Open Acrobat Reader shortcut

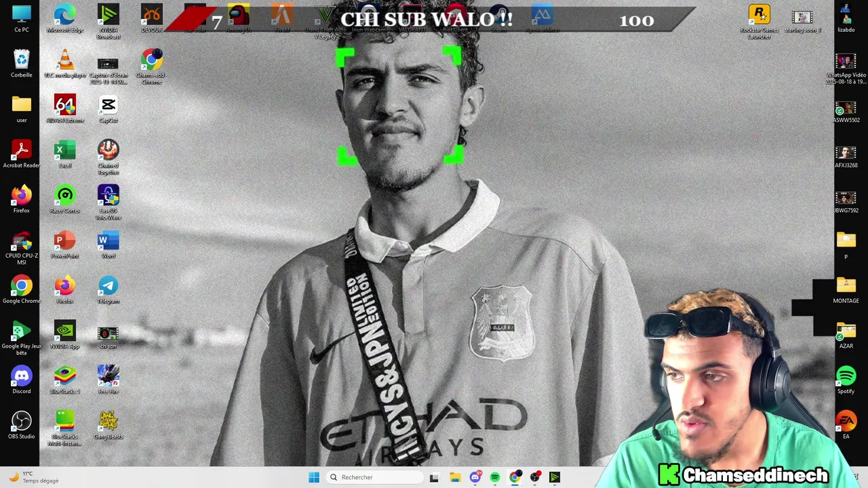tap(22, 155)
